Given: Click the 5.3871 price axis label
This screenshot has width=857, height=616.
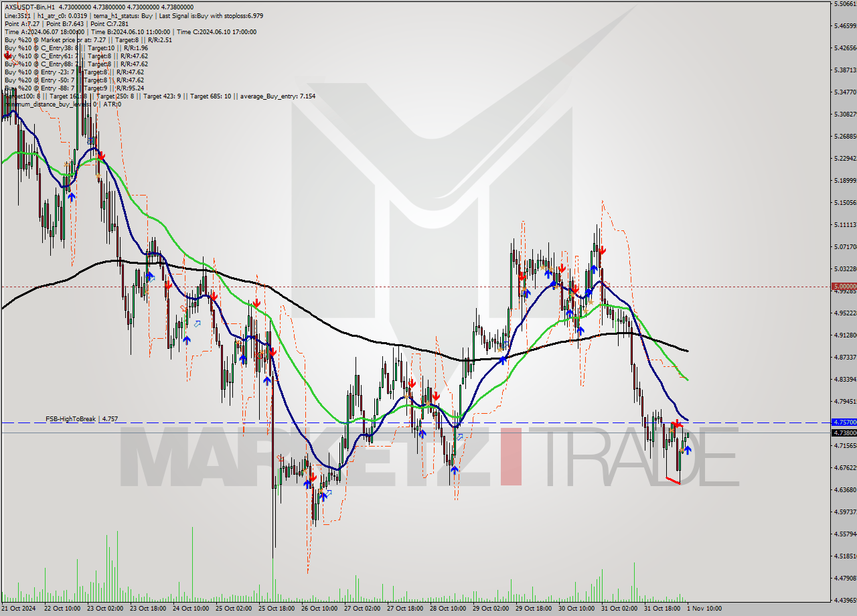Looking at the screenshot, I should [844, 70].
